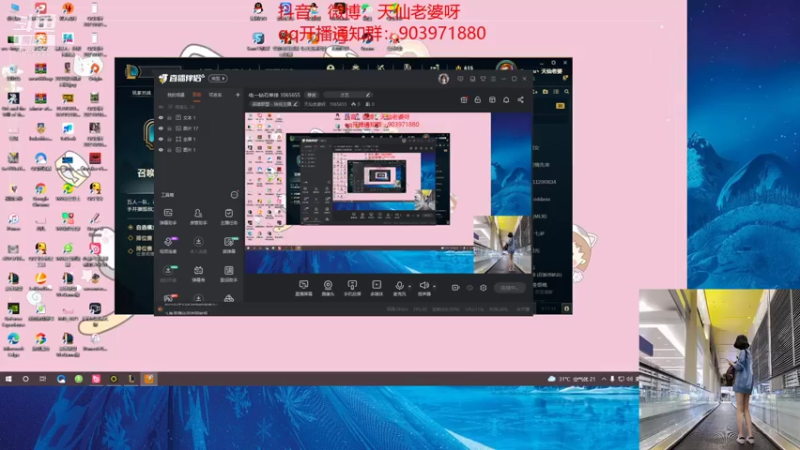Image resolution: width=800 pixels, height=450 pixels.
Task: Add a new scene with the plus icon
Action: [237, 95]
